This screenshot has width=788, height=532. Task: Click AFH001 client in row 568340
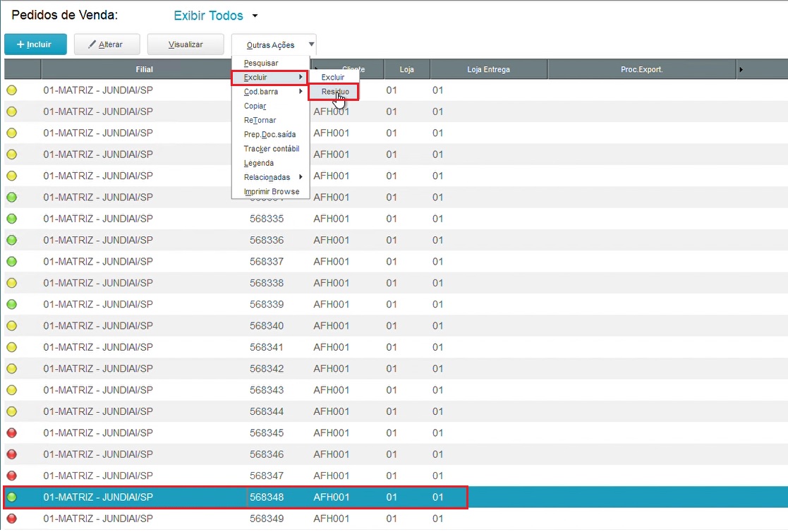coord(331,326)
